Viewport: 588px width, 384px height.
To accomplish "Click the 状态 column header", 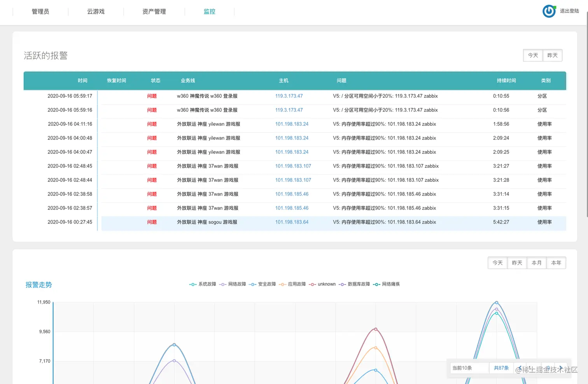I will 156,80.
